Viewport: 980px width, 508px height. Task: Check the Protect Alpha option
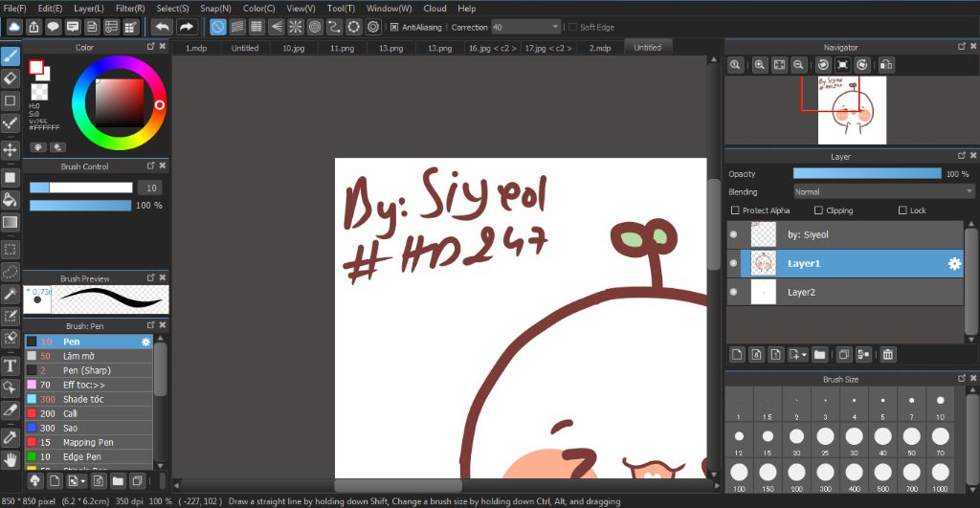point(735,210)
